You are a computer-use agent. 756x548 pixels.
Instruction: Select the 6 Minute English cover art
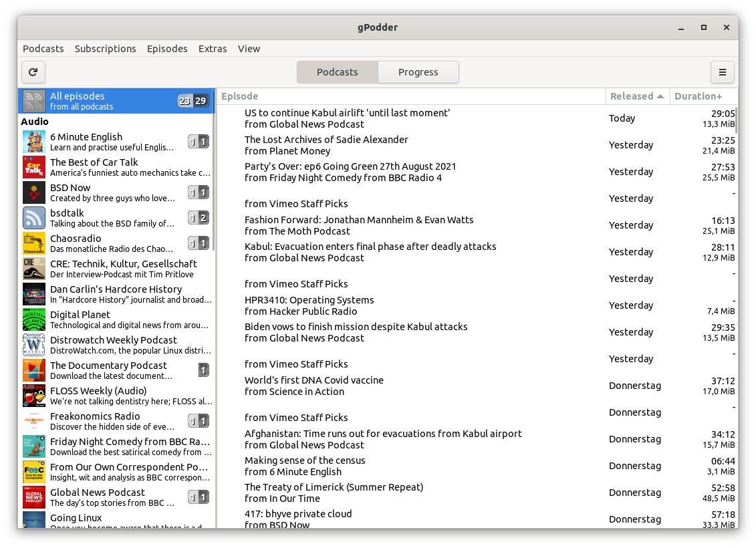pos(34,142)
